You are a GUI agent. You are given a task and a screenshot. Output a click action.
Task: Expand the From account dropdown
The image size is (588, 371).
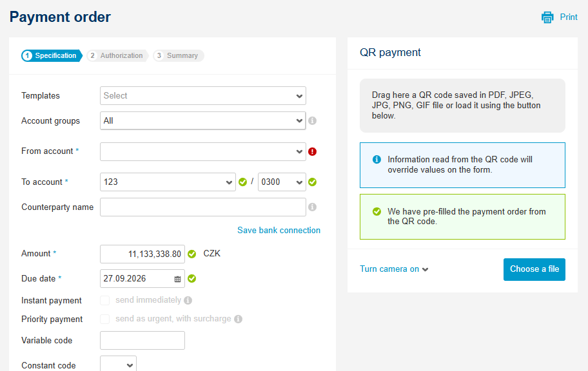[203, 151]
